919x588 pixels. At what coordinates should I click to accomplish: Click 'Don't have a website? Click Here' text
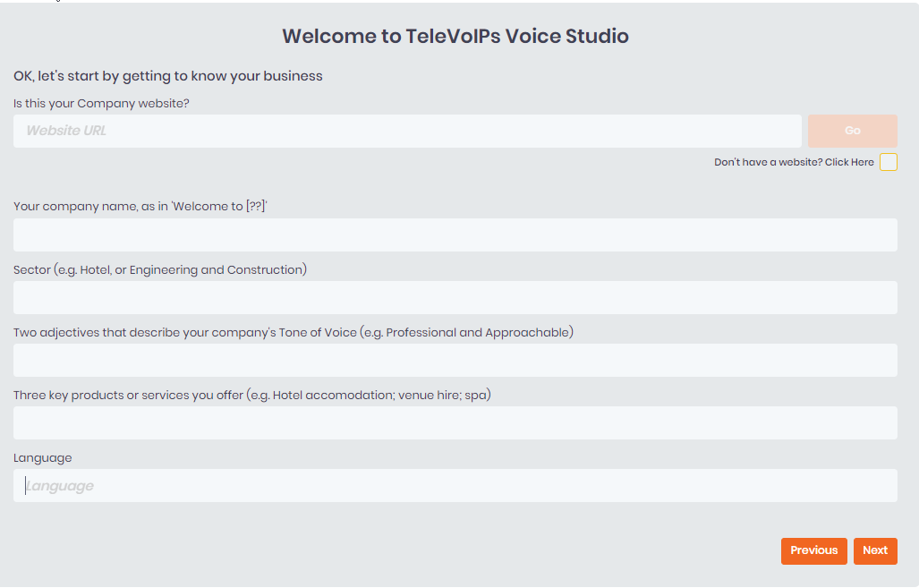click(x=794, y=162)
